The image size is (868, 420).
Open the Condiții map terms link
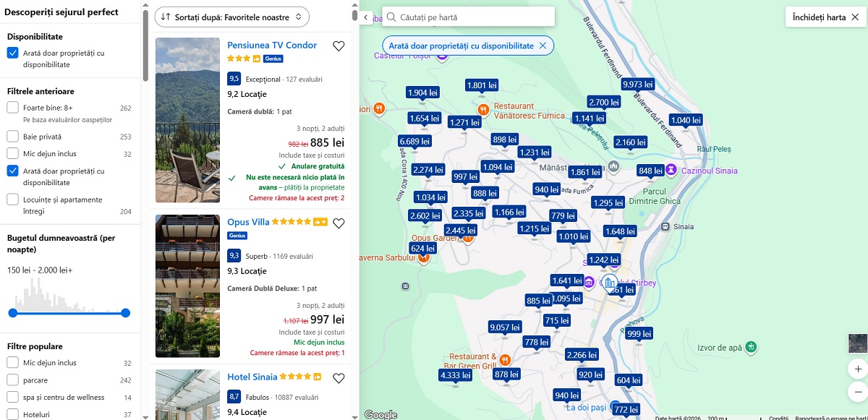(x=779, y=417)
